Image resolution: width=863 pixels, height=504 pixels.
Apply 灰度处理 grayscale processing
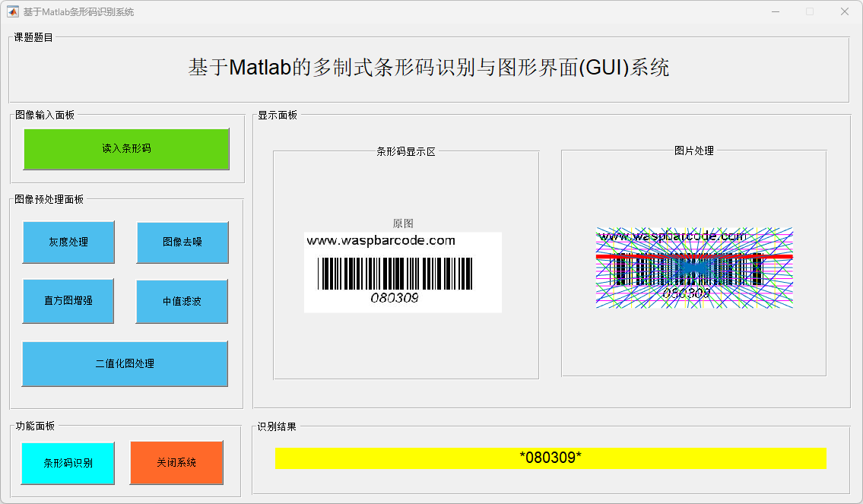point(68,242)
